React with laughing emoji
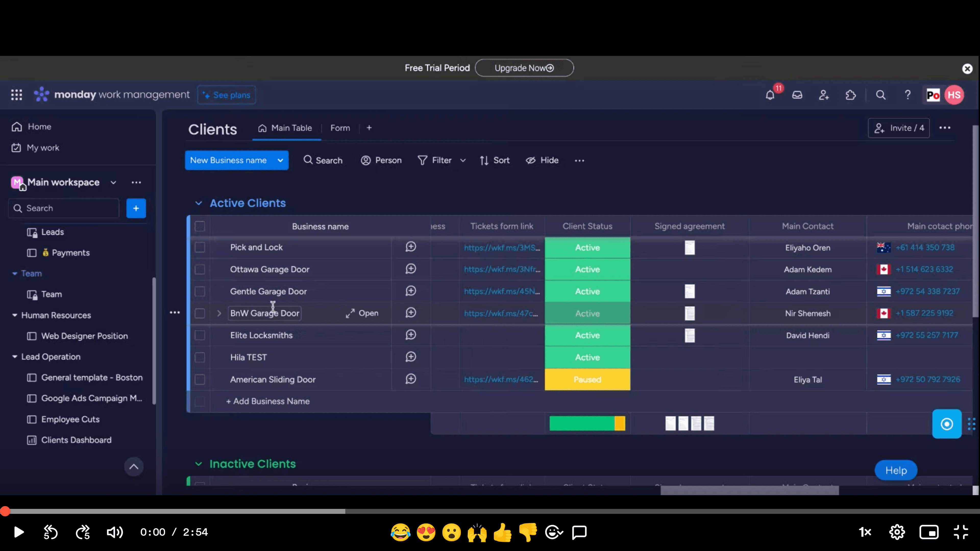Image resolution: width=980 pixels, height=551 pixels. [400, 532]
